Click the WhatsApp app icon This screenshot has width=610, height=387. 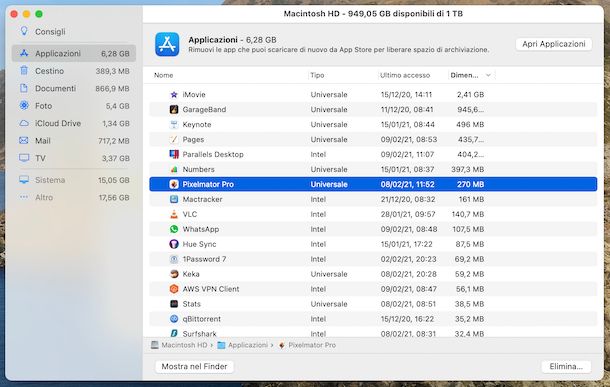coord(174,229)
